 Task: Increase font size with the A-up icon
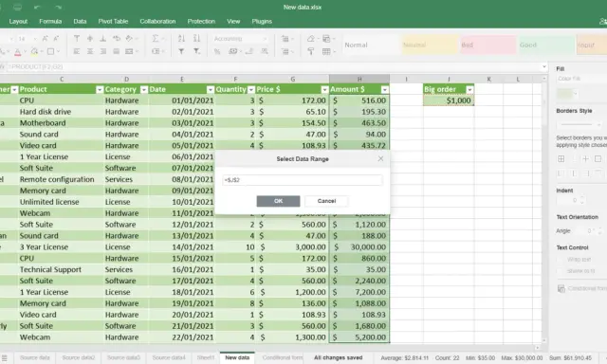pyautogui.click(x=45, y=38)
